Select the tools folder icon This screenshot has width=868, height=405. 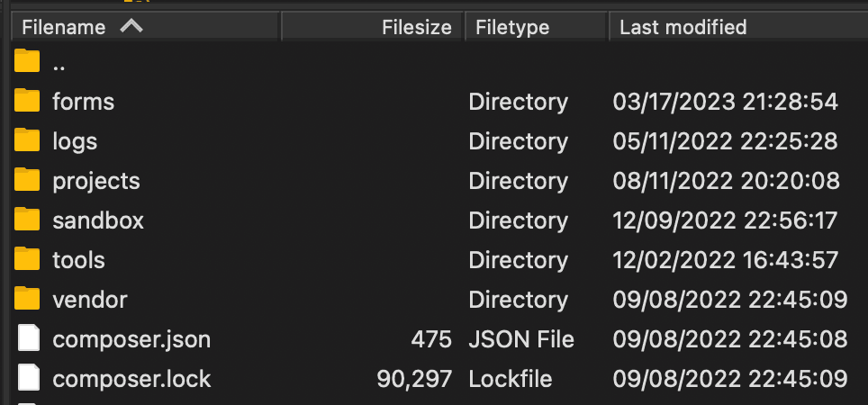pos(28,259)
